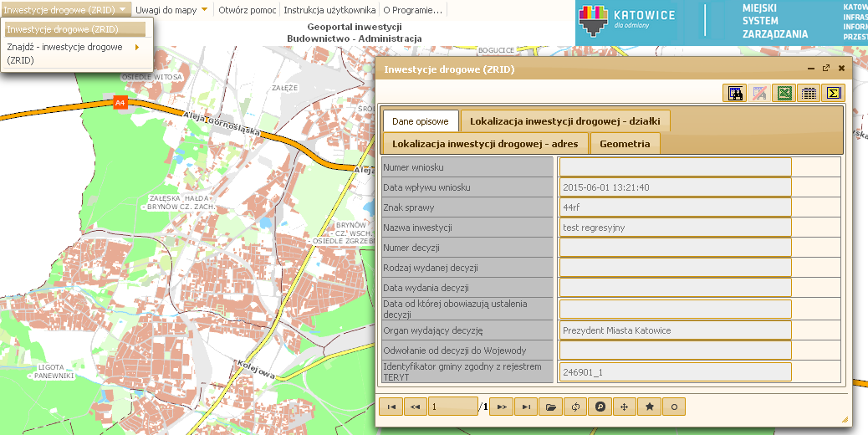Open the Inwestycje drogowe (ZRID) top menu
The width and height of the screenshot is (868, 435).
(66, 10)
